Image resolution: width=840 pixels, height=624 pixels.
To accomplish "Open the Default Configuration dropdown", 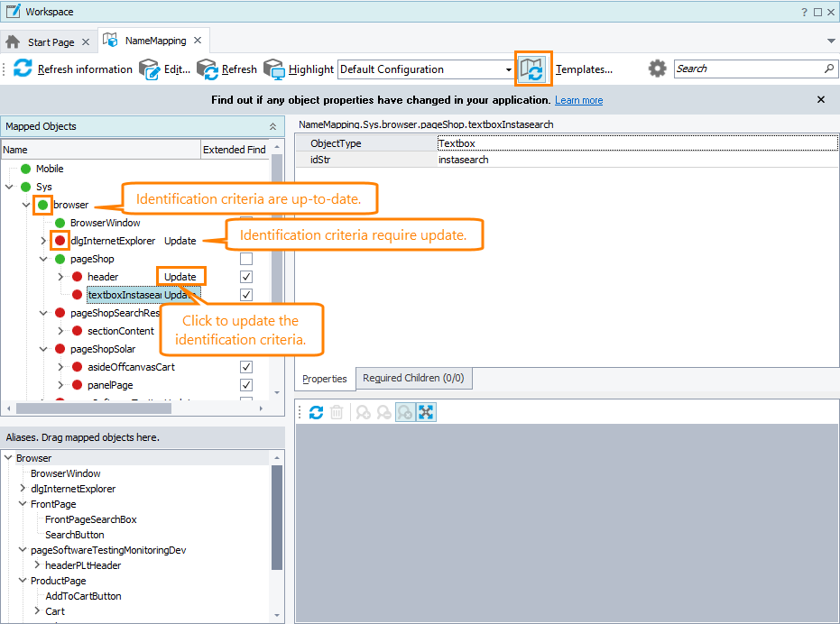I will pyautogui.click(x=509, y=69).
